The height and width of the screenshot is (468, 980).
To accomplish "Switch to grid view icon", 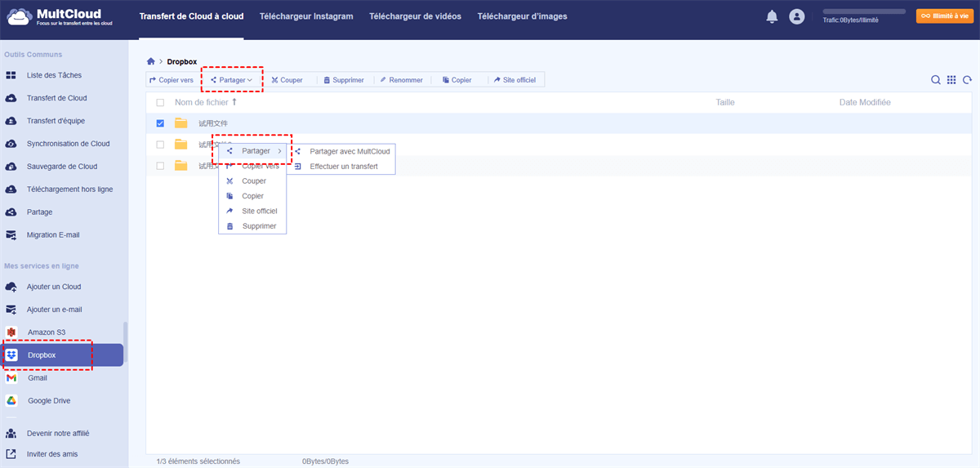I will coord(951,80).
